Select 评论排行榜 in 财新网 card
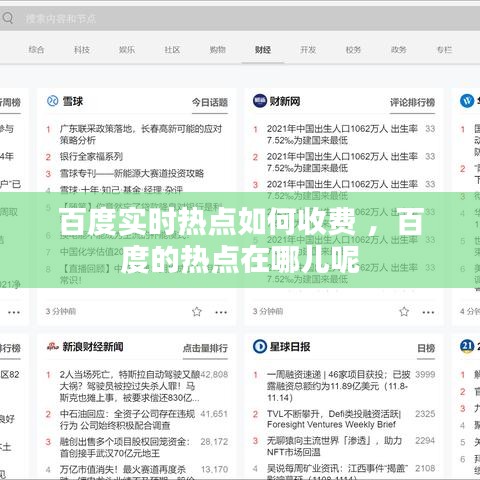 pyautogui.click(x=412, y=102)
